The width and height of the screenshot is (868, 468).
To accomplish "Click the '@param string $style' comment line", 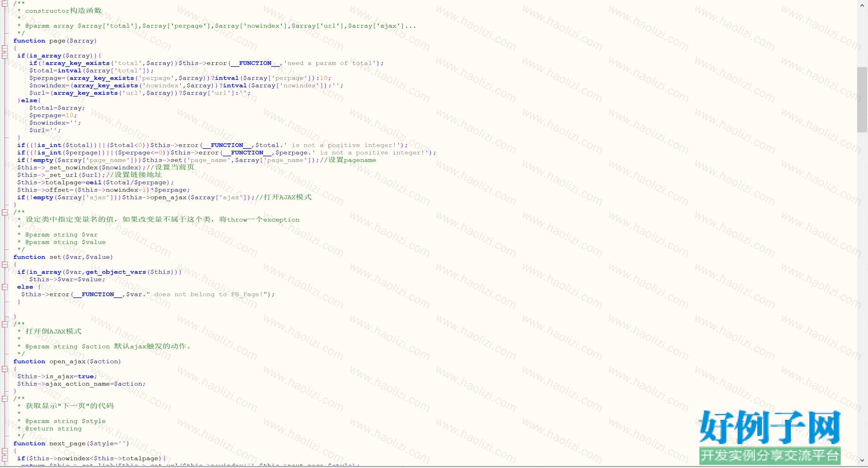I will coord(61,421).
